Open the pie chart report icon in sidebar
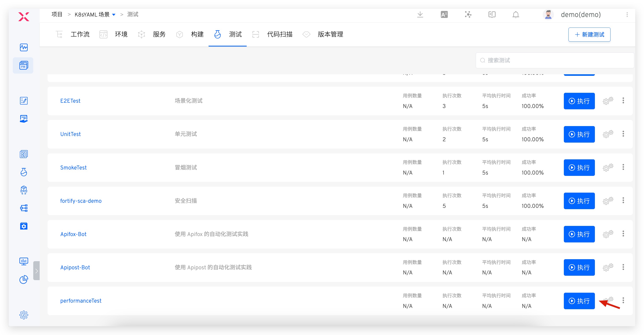This screenshot has height=335, width=644. pyautogui.click(x=24, y=280)
